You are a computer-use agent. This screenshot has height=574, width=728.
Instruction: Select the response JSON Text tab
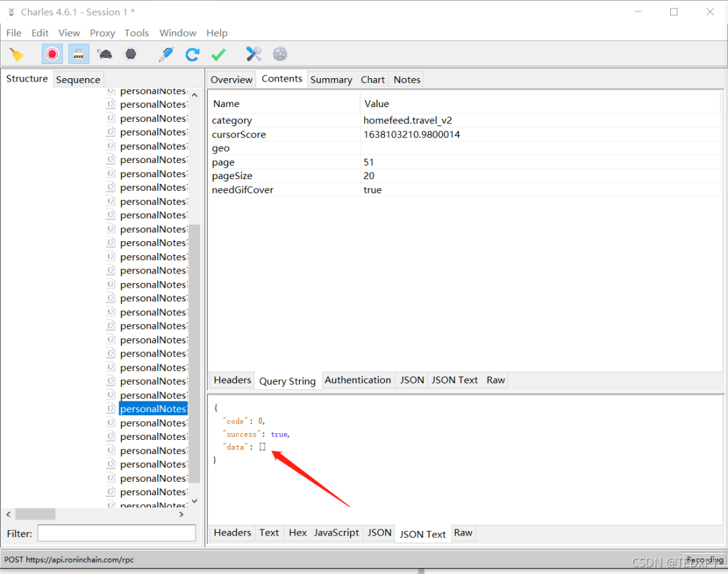pyautogui.click(x=423, y=534)
